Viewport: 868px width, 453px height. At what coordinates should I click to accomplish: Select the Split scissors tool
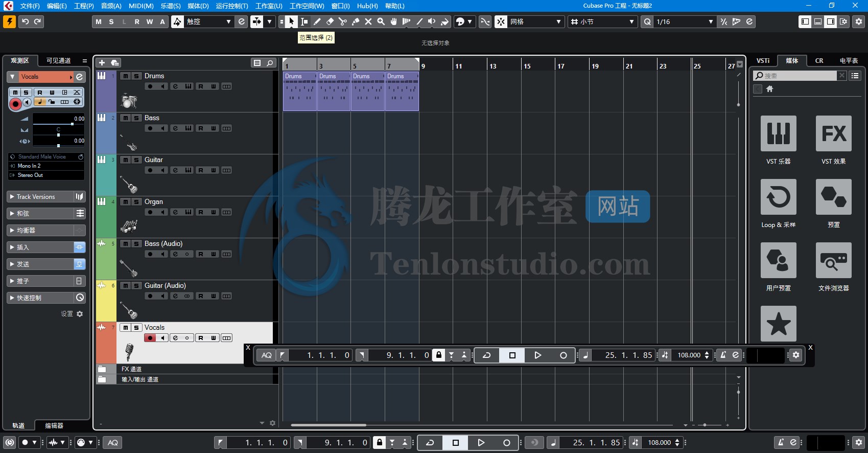[x=342, y=21]
